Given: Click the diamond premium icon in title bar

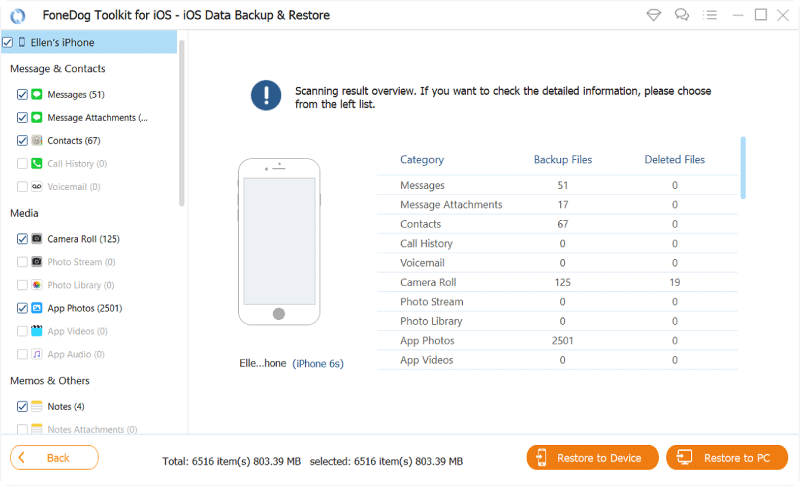Looking at the screenshot, I should point(655,15).
